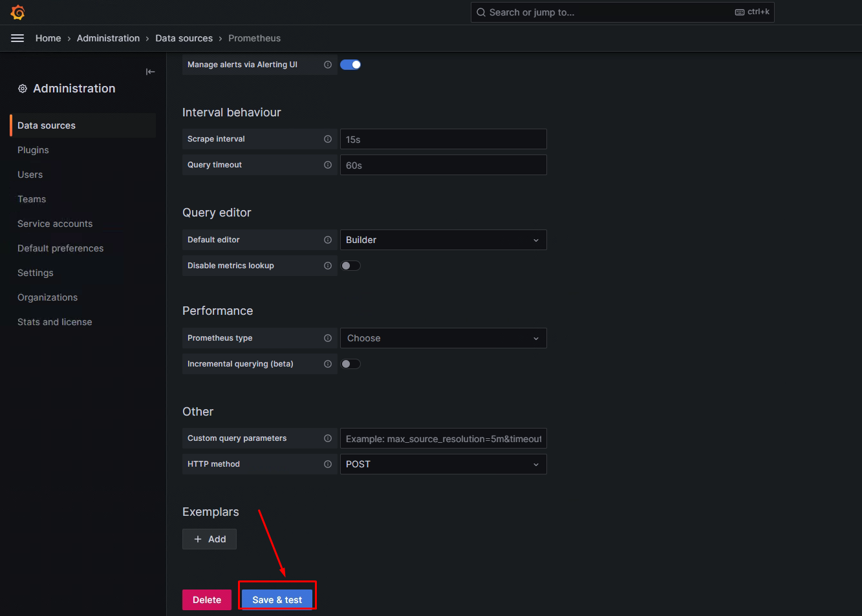Screen dimensions: 862x616
Task: Show info tooltip for Incremental querying
Action: (x=328, y=364)
